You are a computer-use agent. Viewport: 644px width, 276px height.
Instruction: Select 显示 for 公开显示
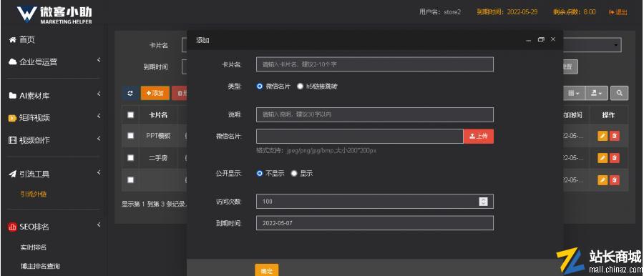pos(293,173)
